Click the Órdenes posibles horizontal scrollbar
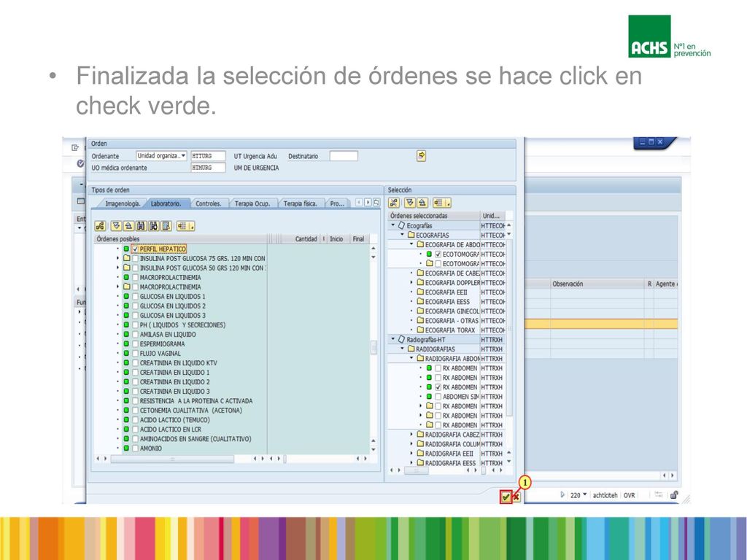This screenshot has height=560, width=747. click(x=172, y=459)
